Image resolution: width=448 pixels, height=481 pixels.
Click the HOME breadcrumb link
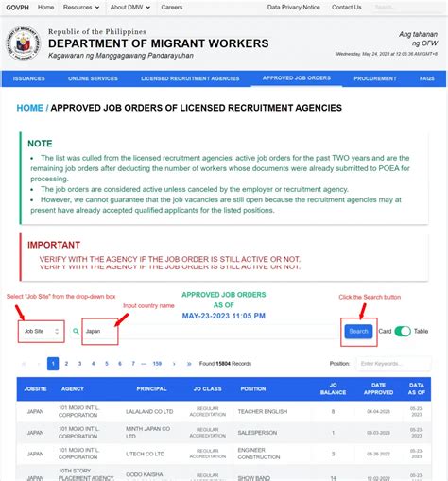[x=30, y=108]
